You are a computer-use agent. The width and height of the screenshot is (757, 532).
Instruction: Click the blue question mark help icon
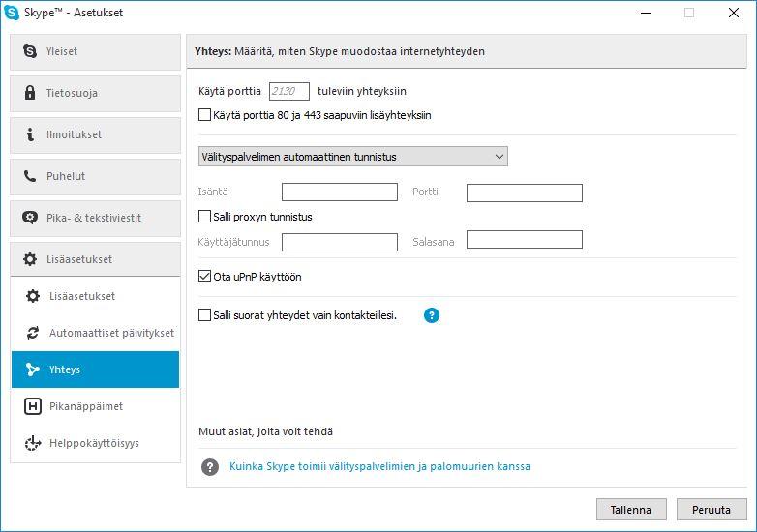(432, 315)
